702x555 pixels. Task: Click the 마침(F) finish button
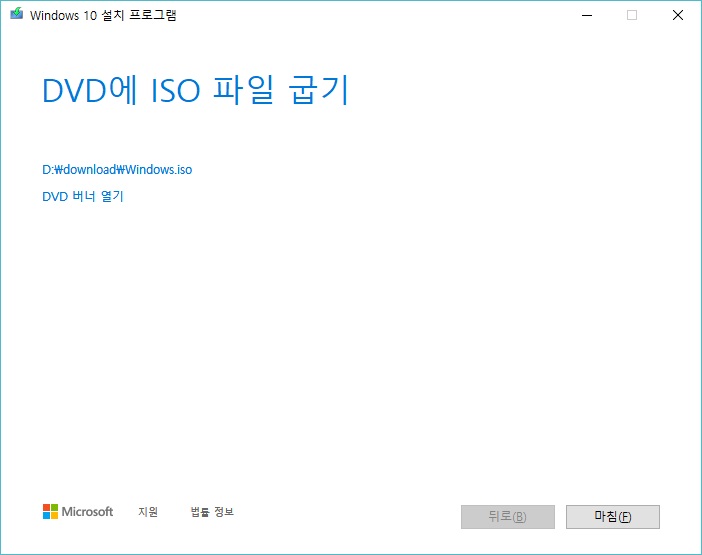click(x=612, y=517)
